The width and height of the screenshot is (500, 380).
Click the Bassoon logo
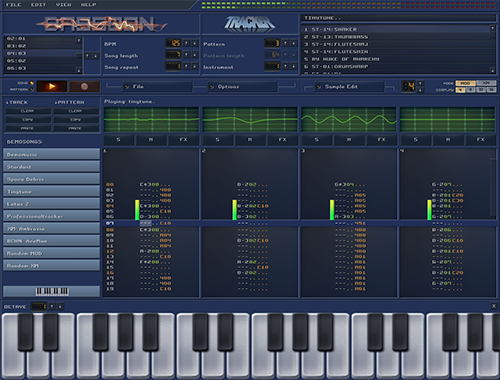[x=101, y=24]
